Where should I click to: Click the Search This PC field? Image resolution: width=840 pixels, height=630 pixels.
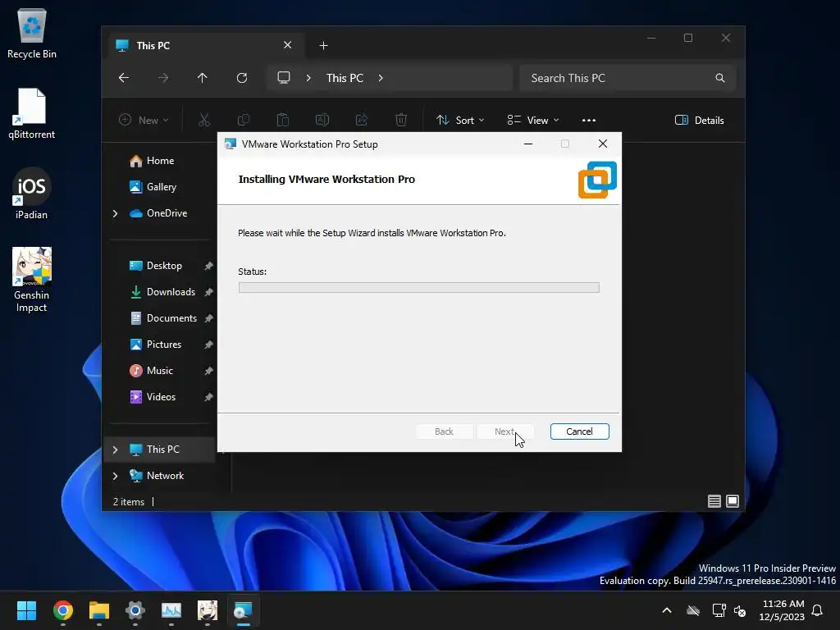(628, 78)
